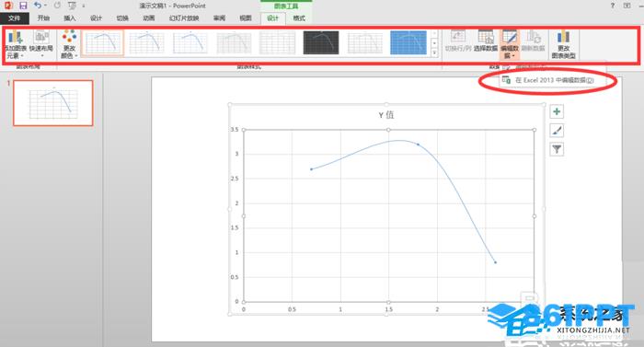Image resolution: width=644 pixels, height=347 pixels.
Task: Click the Select Data icon in ribbon
Action: [486, 37]
